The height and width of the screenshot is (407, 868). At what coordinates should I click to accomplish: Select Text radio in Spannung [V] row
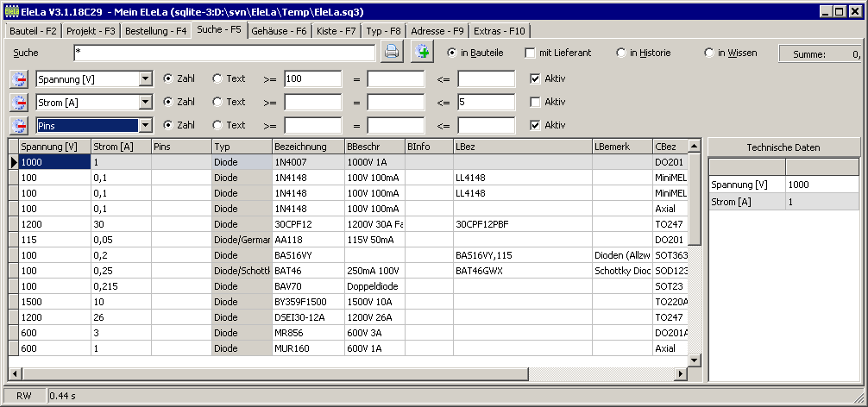tap(217, 79)
